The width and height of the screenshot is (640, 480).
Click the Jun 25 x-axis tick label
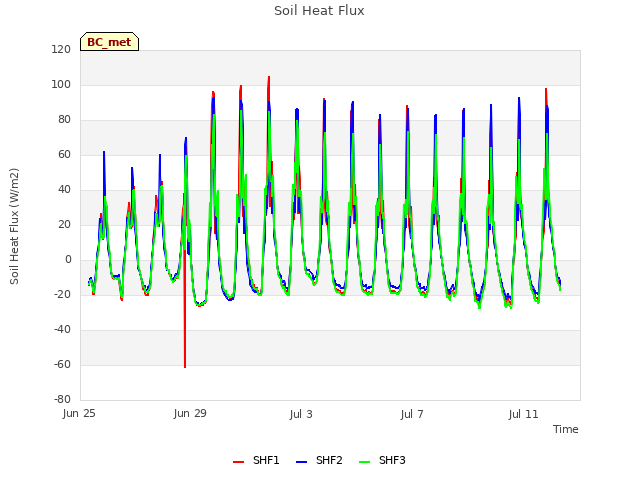tap(79, 413)
